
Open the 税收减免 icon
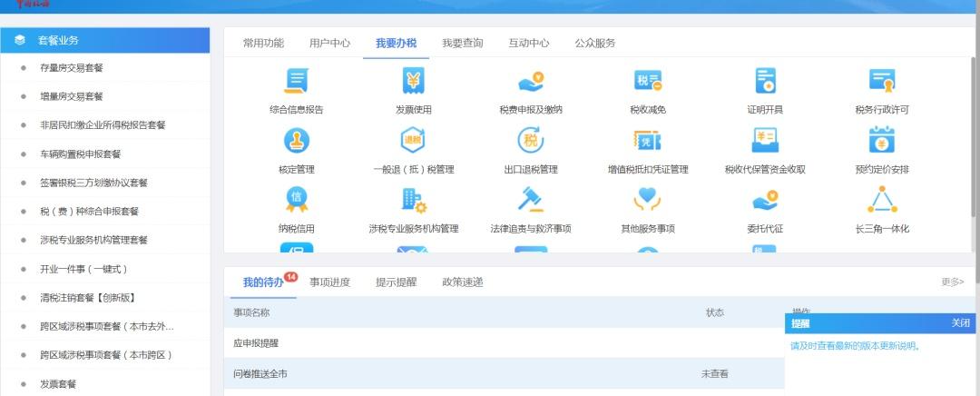[648, 82]
